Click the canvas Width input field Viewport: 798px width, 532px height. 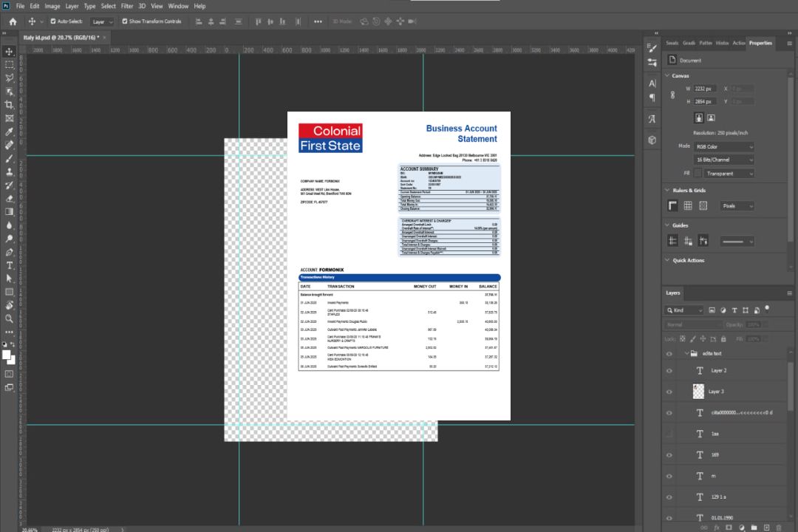704,89
